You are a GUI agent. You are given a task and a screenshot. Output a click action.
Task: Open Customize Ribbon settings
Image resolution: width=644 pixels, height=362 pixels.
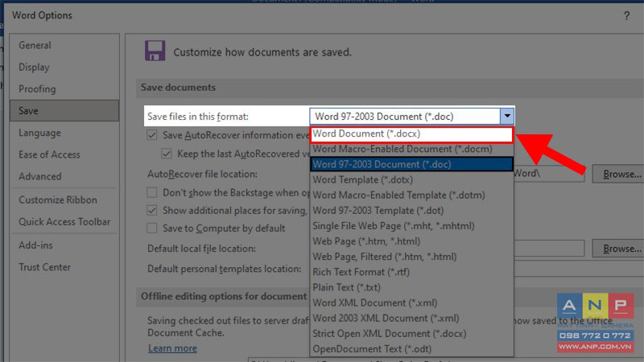click(58, 200)
